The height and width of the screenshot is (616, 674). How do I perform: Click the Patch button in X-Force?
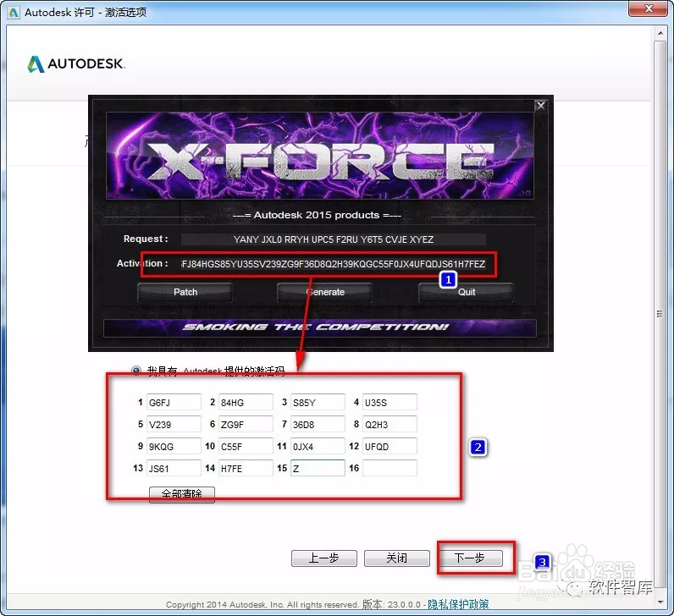[x=185, y=292]
